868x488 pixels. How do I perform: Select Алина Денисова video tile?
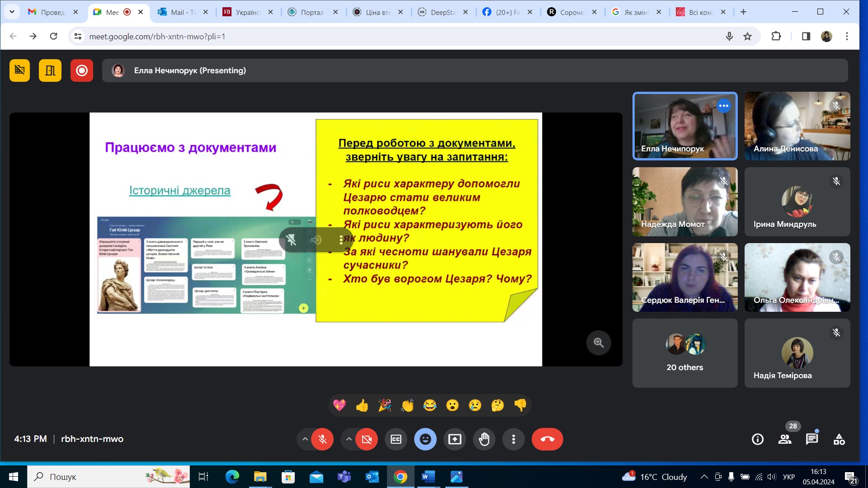pos(797,126)
